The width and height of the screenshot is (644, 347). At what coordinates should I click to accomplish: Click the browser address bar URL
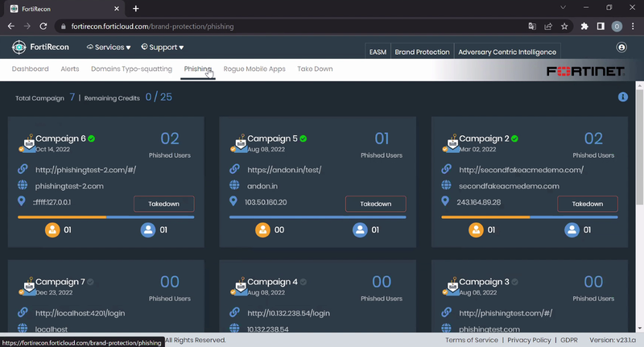[152, 27]
